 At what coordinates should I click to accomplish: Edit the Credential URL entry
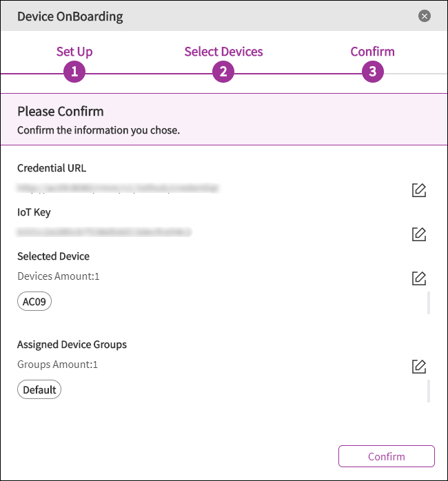click(x=418, y=190)
